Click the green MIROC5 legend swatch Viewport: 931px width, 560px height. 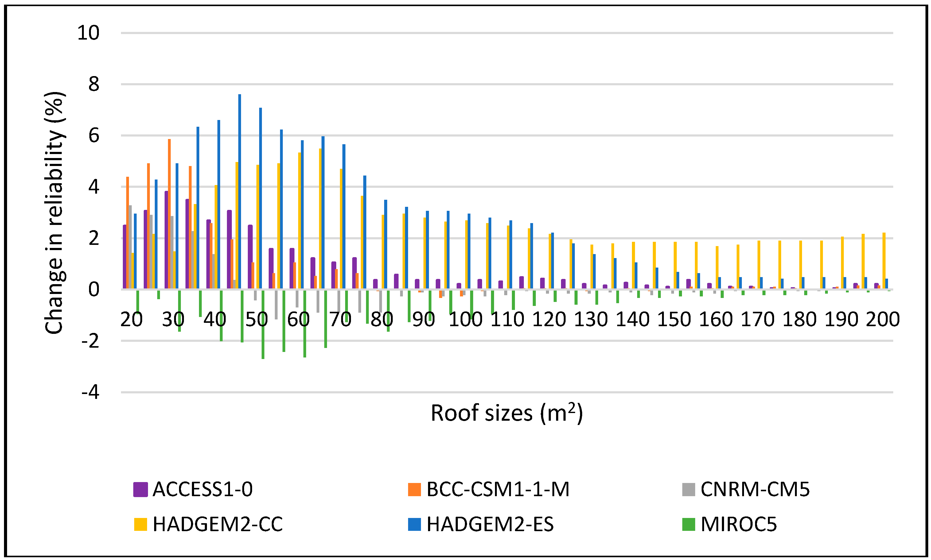click(x=689, y=524)
